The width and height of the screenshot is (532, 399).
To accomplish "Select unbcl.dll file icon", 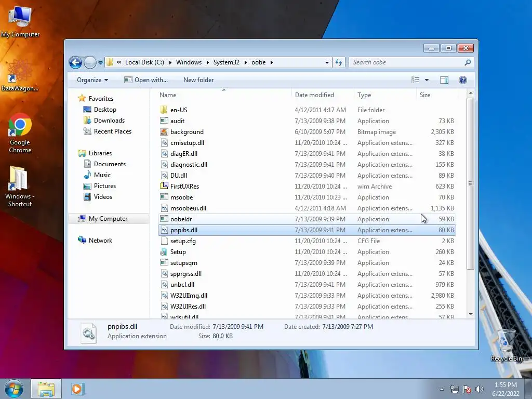I will pyautogui.click(x=164, y=284).
